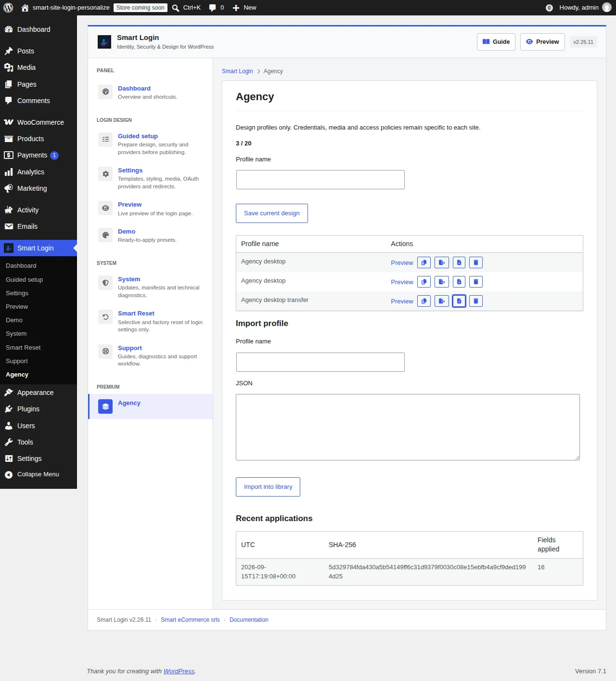Open the WordPress Pages menu item
The image size is (616, 681).
click(38, 84)
